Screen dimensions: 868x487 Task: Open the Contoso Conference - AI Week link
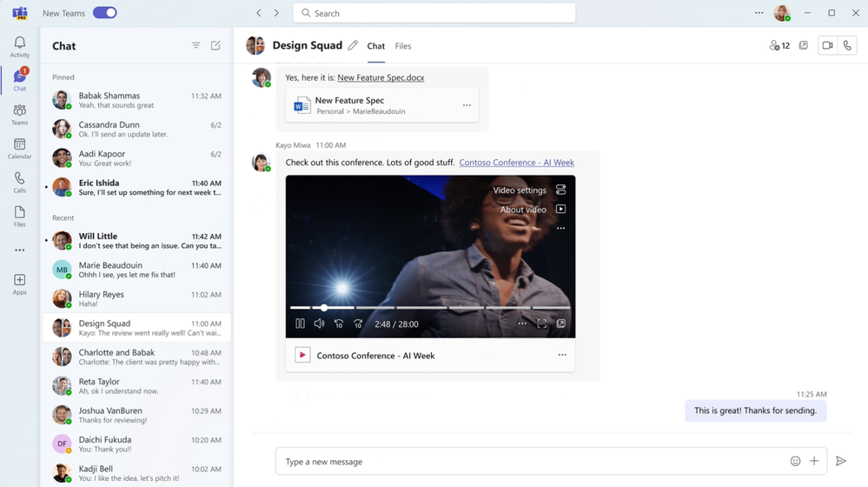(x=516, y=163)
